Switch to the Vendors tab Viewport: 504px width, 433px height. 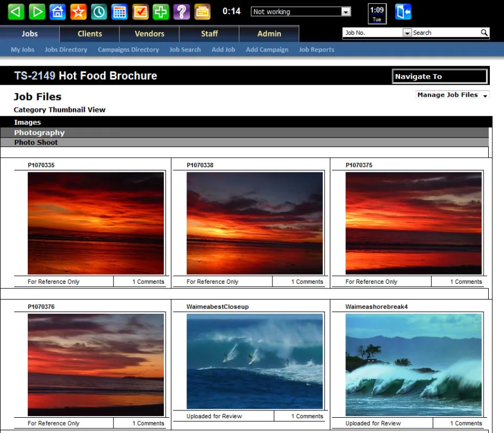(x=150, y=34)
